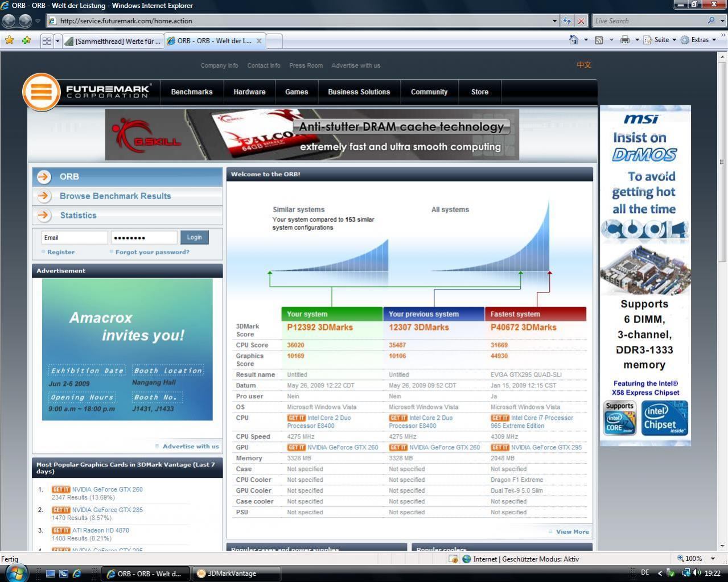Open the Community navigation menu

[x=429, y=92]
